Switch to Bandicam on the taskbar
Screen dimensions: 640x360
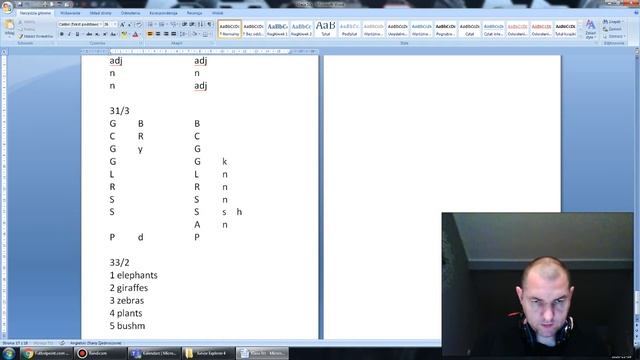tap(99, 353)
